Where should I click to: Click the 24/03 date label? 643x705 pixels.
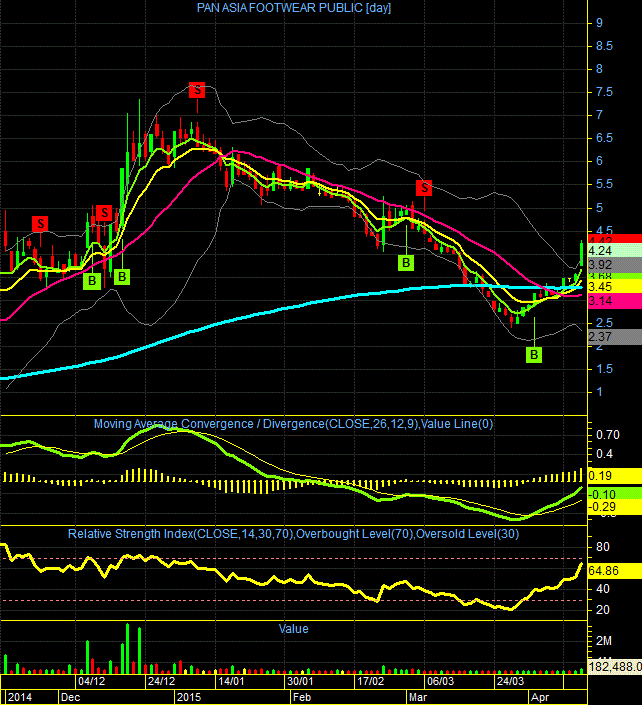click(x=510, y=681)
